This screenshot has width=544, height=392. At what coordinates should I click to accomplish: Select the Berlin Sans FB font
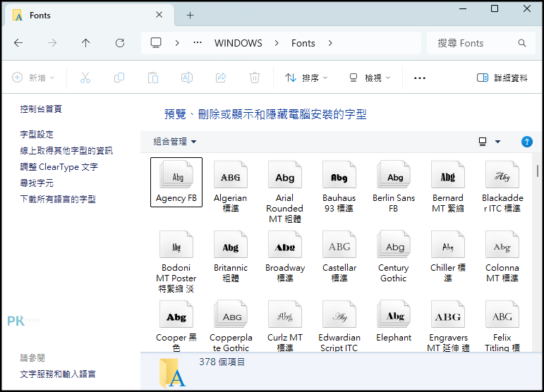[394, 187]
